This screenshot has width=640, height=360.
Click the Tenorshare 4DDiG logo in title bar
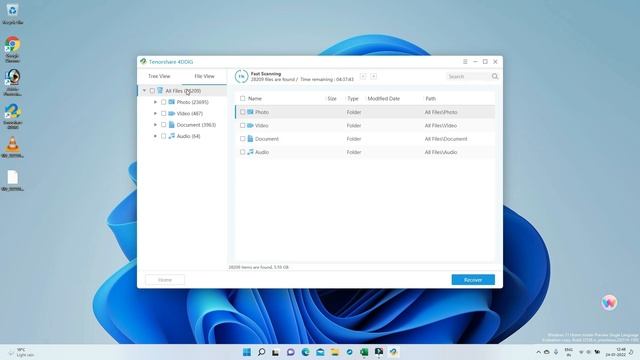pyautogui.click(x=143, y=62)
